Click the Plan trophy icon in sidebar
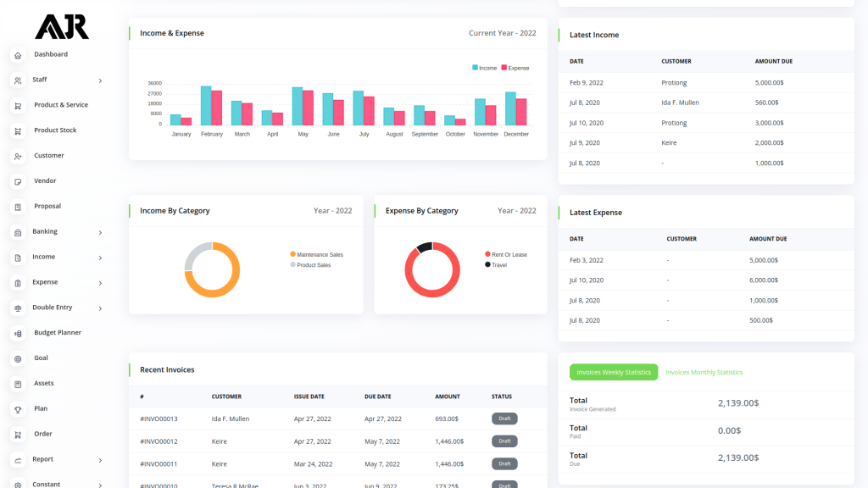The image size is (868, 488). click(18, 409)
